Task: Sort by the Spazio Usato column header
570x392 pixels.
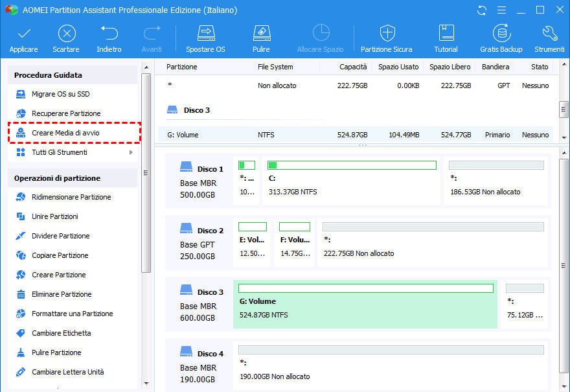Action: (398, 67)
